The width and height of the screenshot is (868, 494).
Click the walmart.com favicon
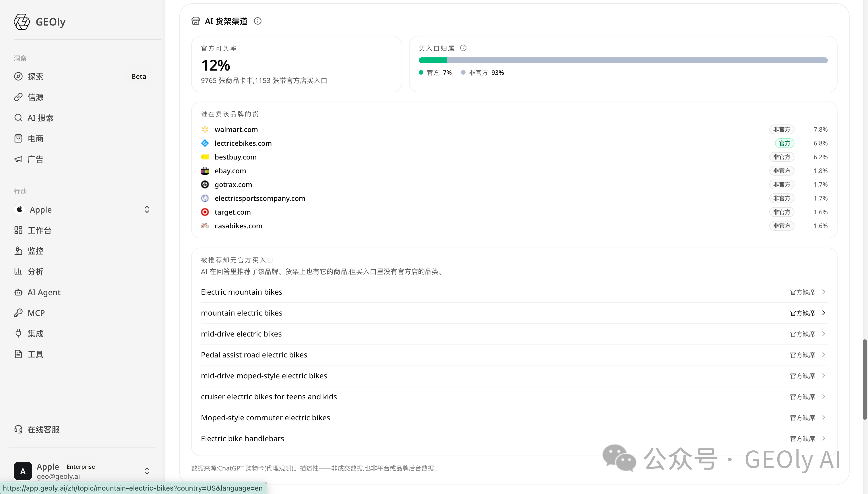click(x=205, y=129)
